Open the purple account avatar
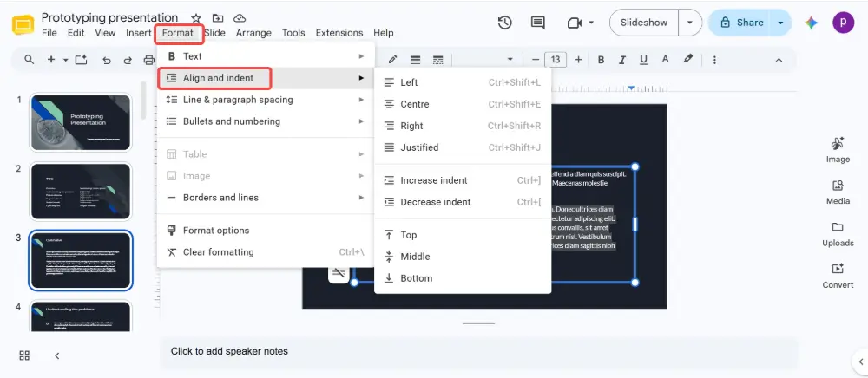The height and width of the screenshot is (378, 868). [x=843, y=23]
